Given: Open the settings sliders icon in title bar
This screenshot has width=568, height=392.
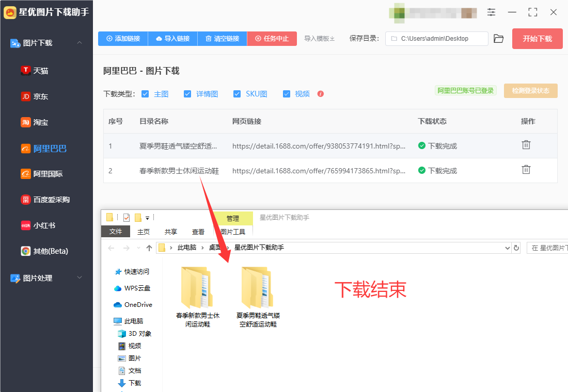Looking at the screenshot, I should point(491,12).
